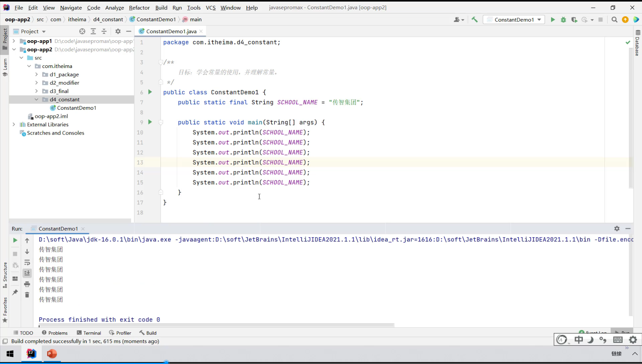Expand the d3_final folder
This screenshot has width=642, height=364.
(36, 91)
